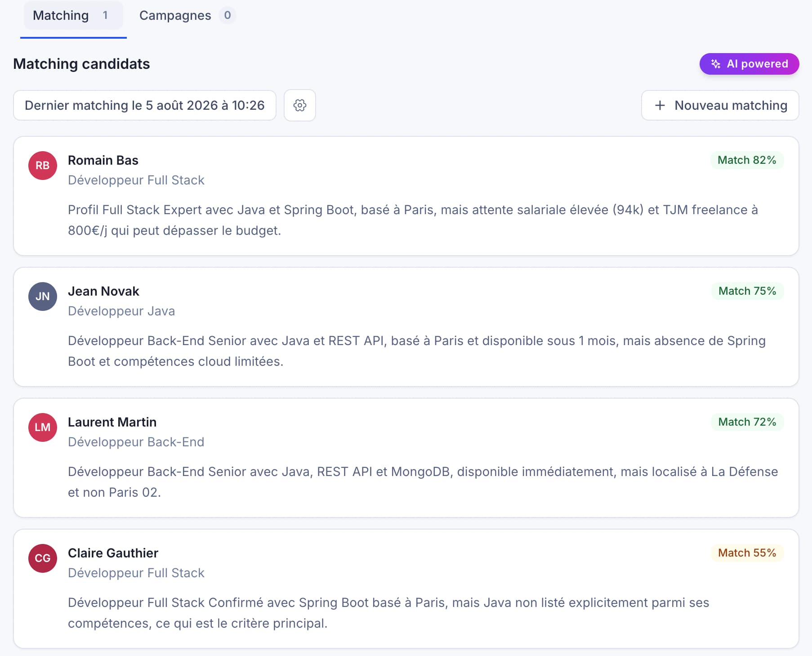Image resolution: width=812 pixels, height=656 pixels.
Task: Open candidate name Romain Bas
Action: click(x=103, y=160)
